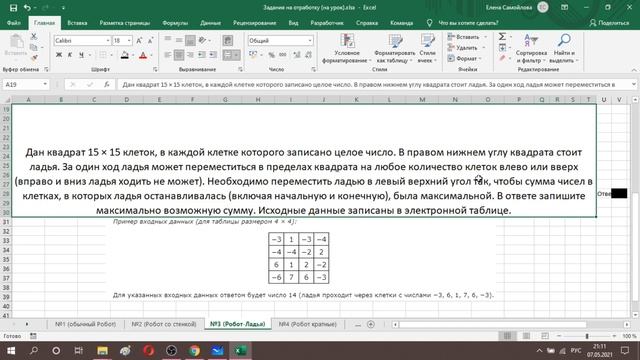Click the Что вы хотите сделать search box
The height and width of the screenshot is (360, 640).
(x=468, y=23)
